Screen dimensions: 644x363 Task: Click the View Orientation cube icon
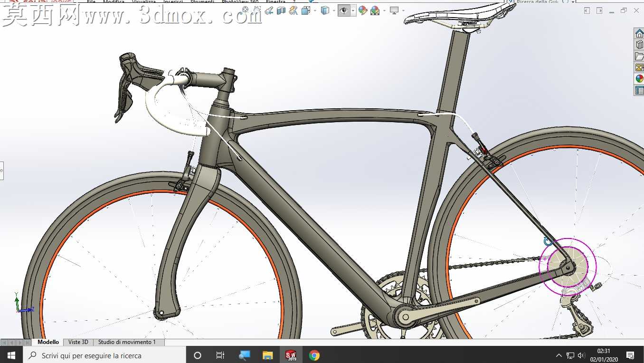(x=306, y=10)
